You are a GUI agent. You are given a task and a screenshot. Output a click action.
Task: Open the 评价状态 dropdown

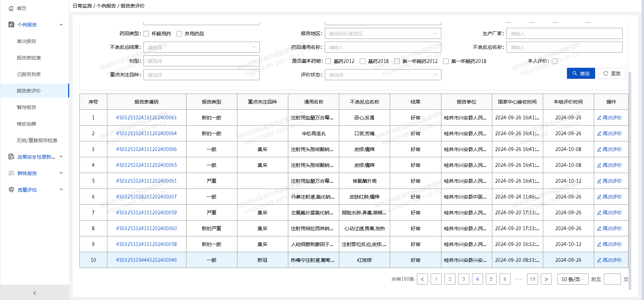pyautogui.click(x=383, y=75)
